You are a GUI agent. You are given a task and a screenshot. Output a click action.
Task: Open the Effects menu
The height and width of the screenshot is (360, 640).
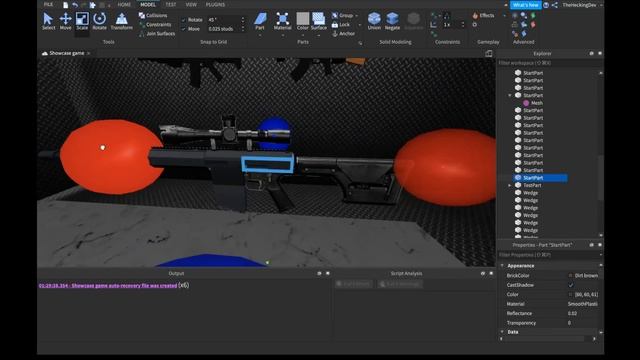pos(483,16)
